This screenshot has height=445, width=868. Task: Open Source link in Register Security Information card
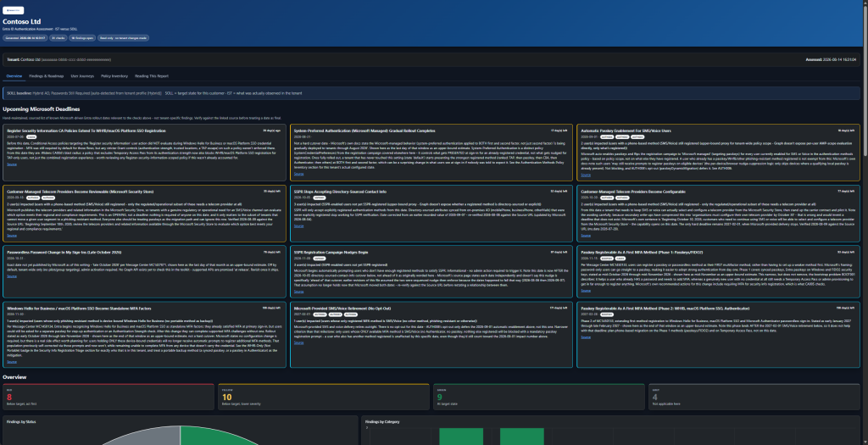click(x=12, y=164)
